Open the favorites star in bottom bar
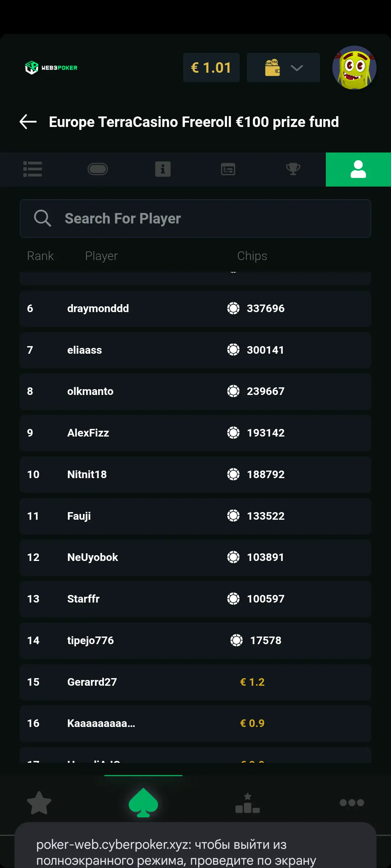 coord(39,803)
